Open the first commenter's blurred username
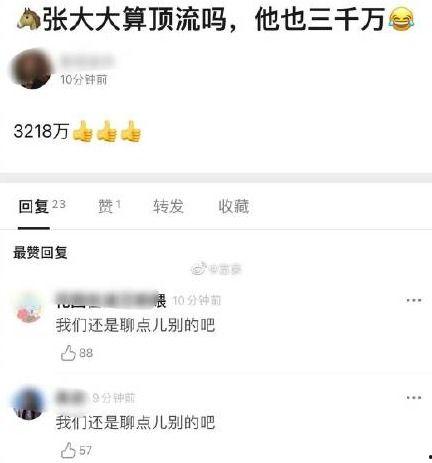This screenshot has height=463, width=432. [111, 299]
